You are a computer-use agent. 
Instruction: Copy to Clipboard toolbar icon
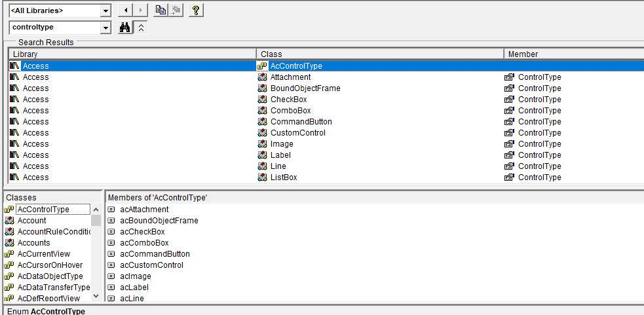[161, 10]
